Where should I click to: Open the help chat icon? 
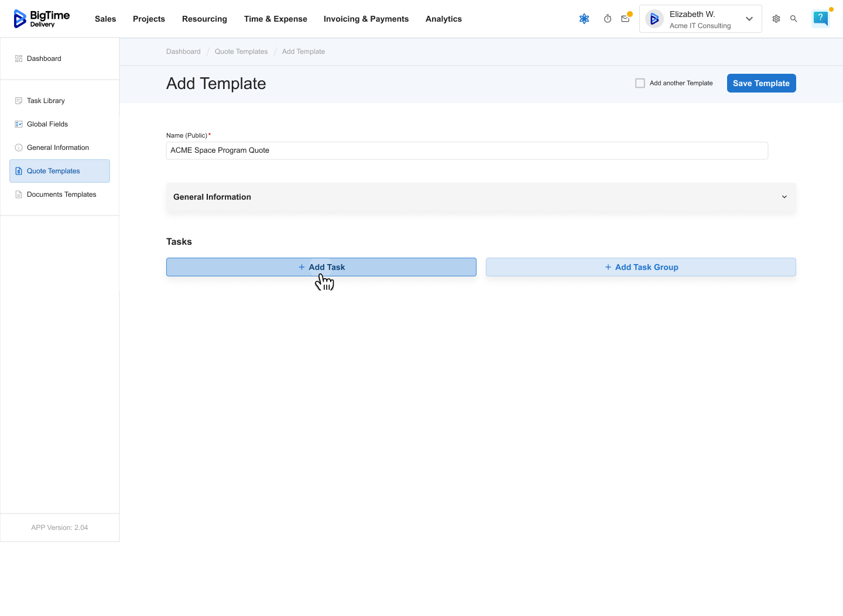[820, 18]
